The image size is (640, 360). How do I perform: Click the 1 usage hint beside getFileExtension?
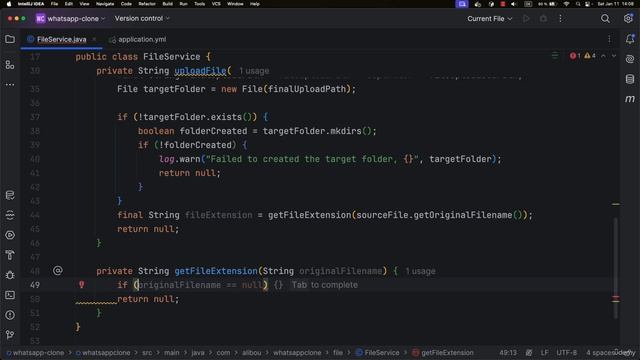tap(420, 271)
